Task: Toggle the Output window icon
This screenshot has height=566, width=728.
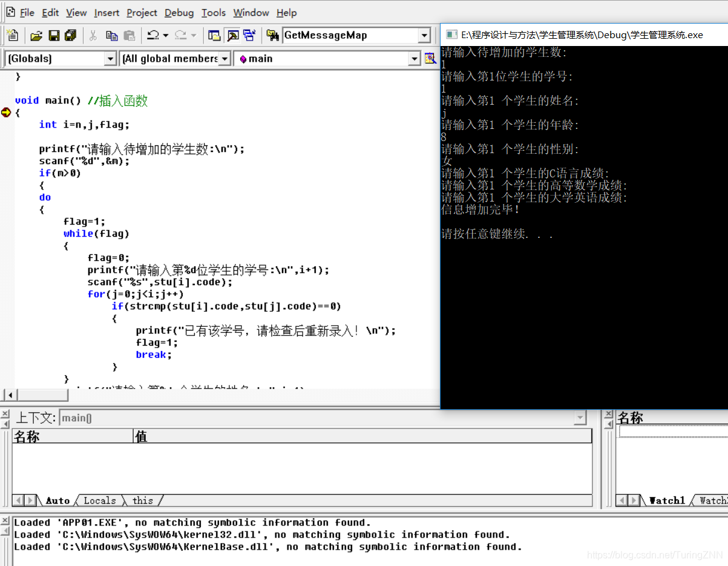Action: [232, 35]
